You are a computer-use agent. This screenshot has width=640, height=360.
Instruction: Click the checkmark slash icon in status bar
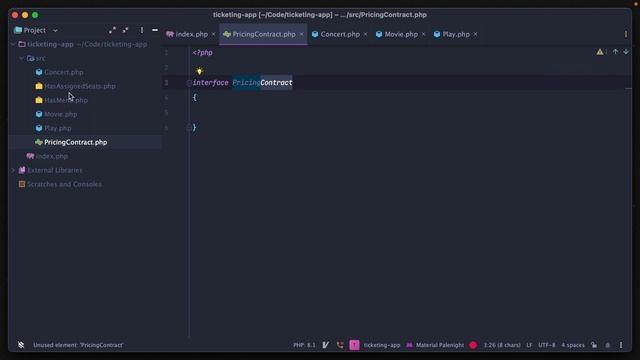tap(326, 345)
